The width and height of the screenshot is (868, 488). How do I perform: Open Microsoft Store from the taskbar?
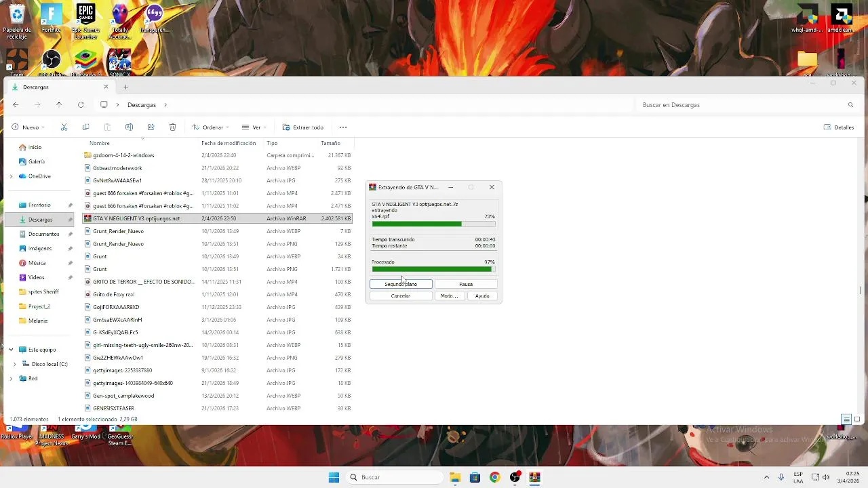click(x=475, y=477)
